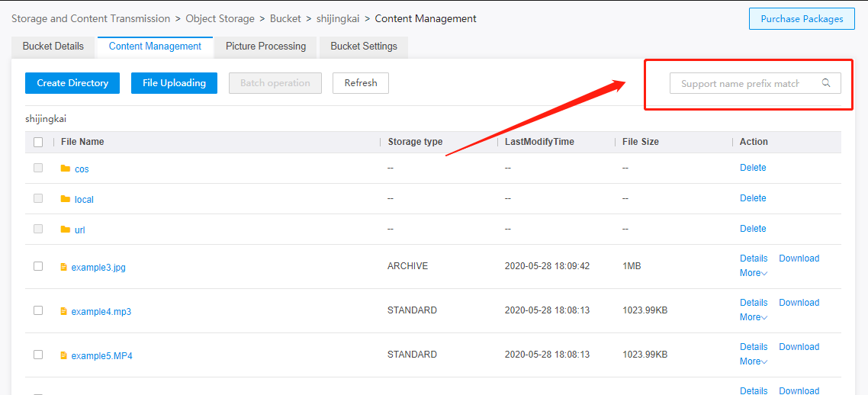Viewport: 868px width, 395px height.
Task: Open the example5.MP4 file link
Action: 102,356
